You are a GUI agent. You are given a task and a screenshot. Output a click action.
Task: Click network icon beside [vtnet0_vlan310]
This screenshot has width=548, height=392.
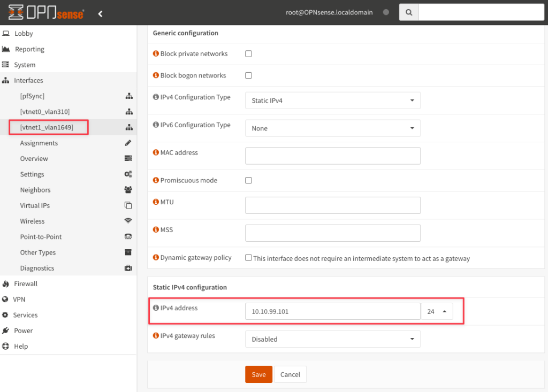tap(129, 111)
